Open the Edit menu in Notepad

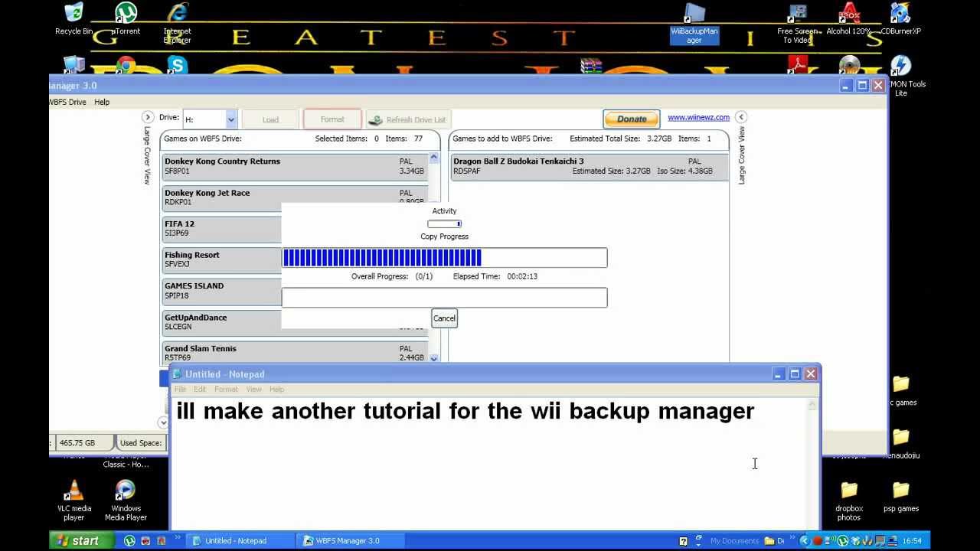pos(200,390)
